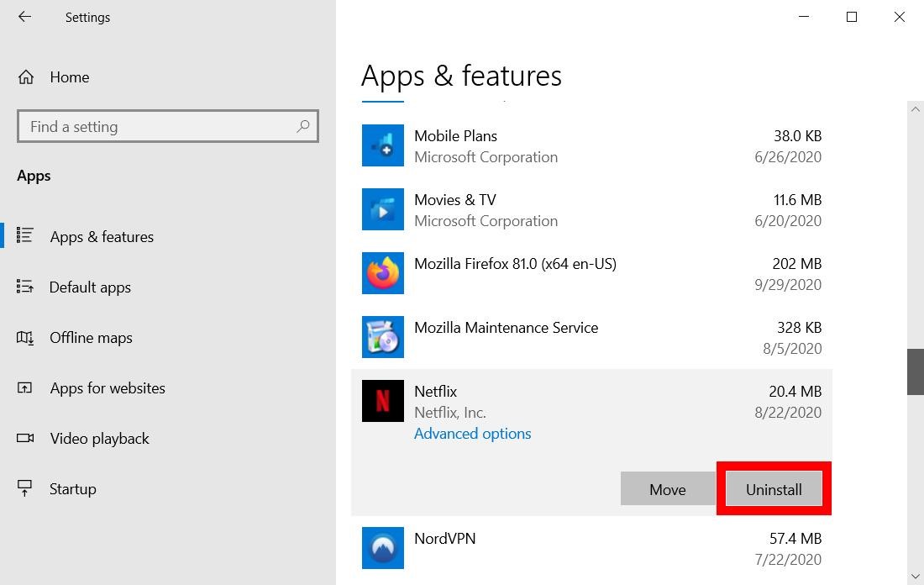The image size is (924, 585).
Task: Expand the NordVPN app entry
Action: click(x=588, y=548)
